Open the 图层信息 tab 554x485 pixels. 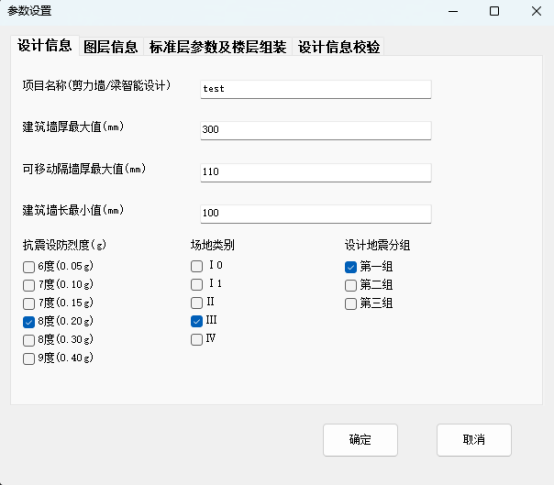pyautogui.click(x=111, y=47)
